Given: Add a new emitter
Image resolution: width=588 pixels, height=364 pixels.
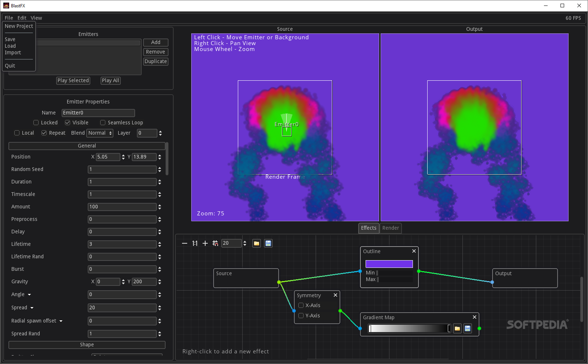Looking at the screenshot, I should 156,43.
